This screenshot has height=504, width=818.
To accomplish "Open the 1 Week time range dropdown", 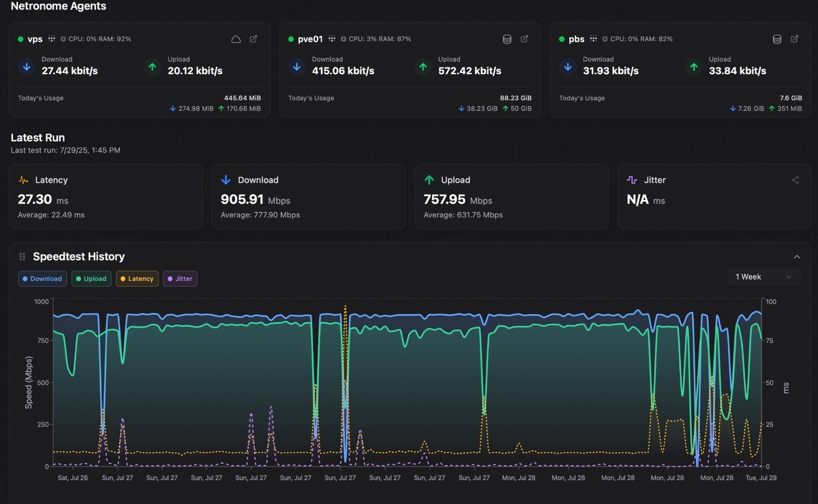I will tap(764, 277).
